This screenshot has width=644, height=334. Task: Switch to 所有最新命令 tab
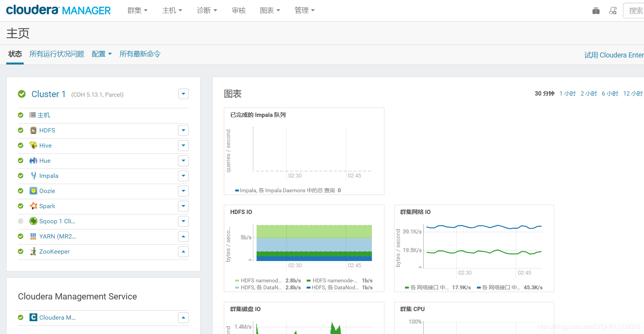[x=140, y=54]
